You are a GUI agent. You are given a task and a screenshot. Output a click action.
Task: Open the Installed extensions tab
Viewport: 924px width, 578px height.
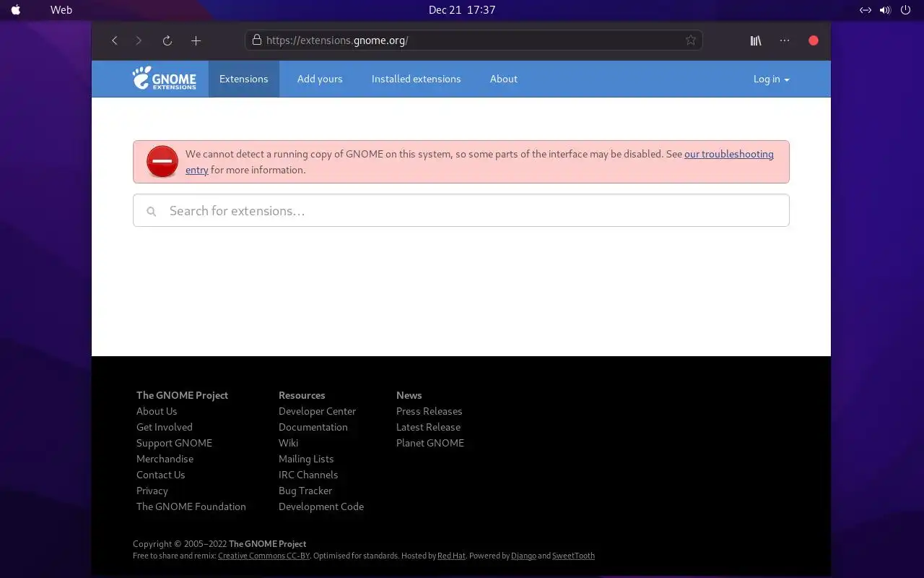coord(416,79)
